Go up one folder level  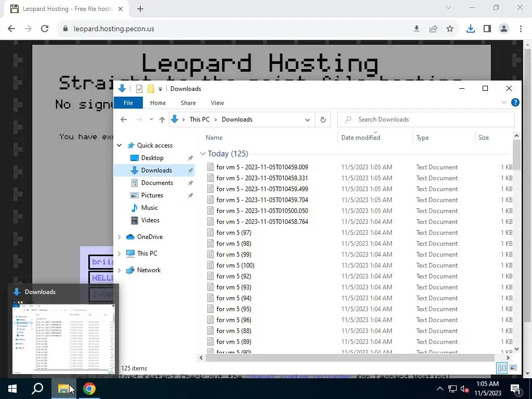pos(162,119)
